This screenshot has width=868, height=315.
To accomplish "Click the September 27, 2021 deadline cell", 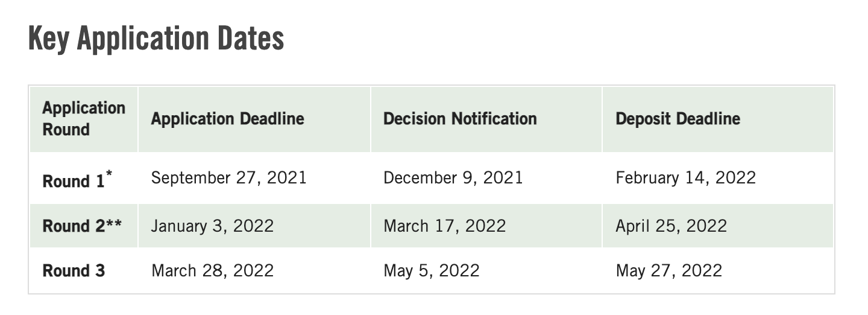I will click(x=229, y=178).
